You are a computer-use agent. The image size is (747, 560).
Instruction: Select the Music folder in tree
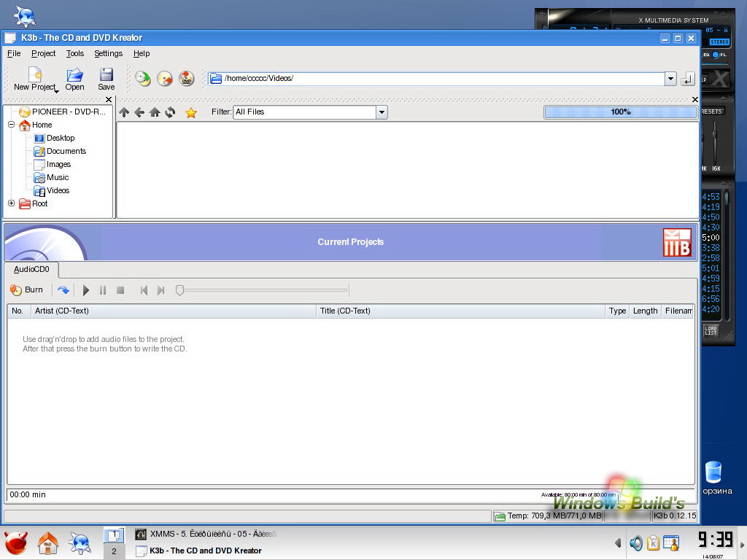click(x=52, y=178)
